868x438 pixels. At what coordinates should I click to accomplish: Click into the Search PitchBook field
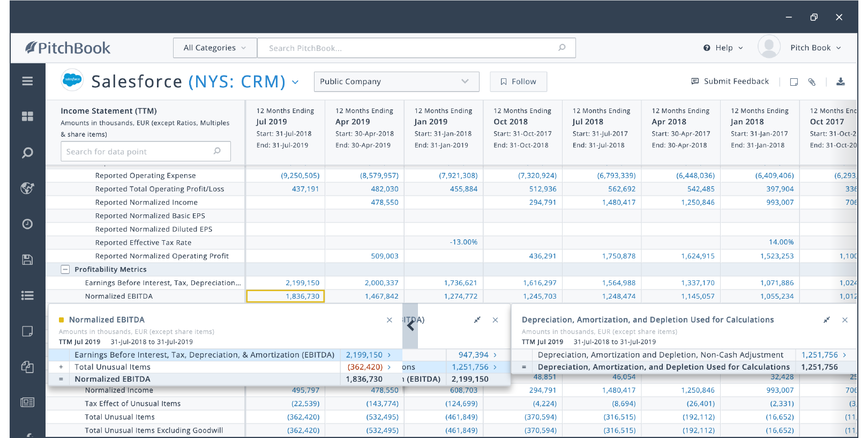(416, 48)
